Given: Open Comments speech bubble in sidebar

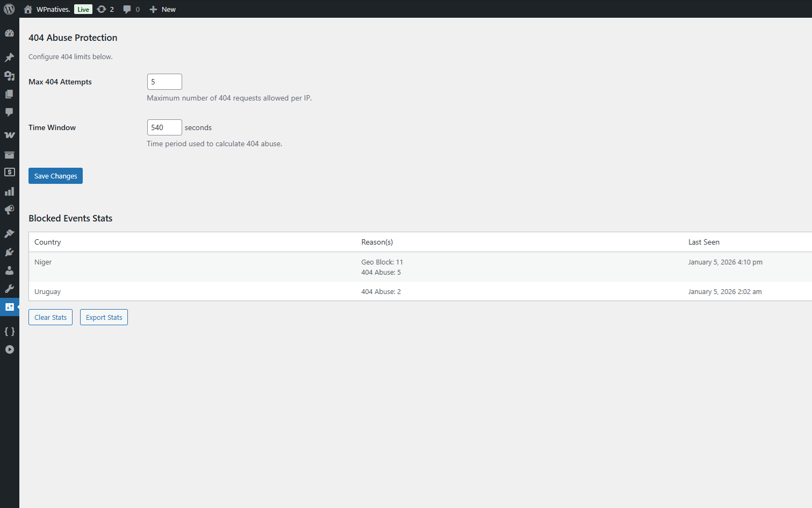Looking at the screenshot, I should point(10,112).
